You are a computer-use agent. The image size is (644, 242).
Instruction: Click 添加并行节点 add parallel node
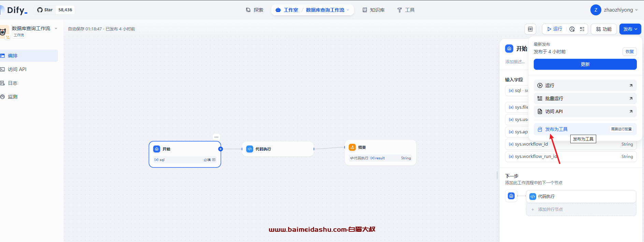point(581,210)
